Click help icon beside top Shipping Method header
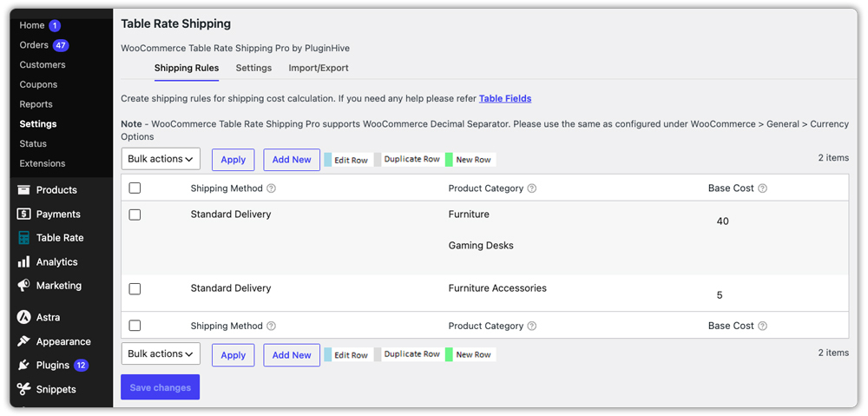This screenshot has width=868, height=416. coord(271,188)
